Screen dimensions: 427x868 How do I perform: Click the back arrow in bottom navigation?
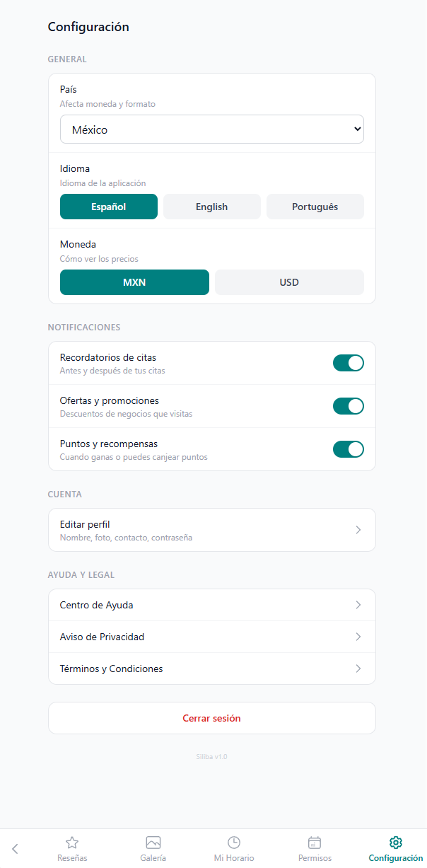coord(16,849)
